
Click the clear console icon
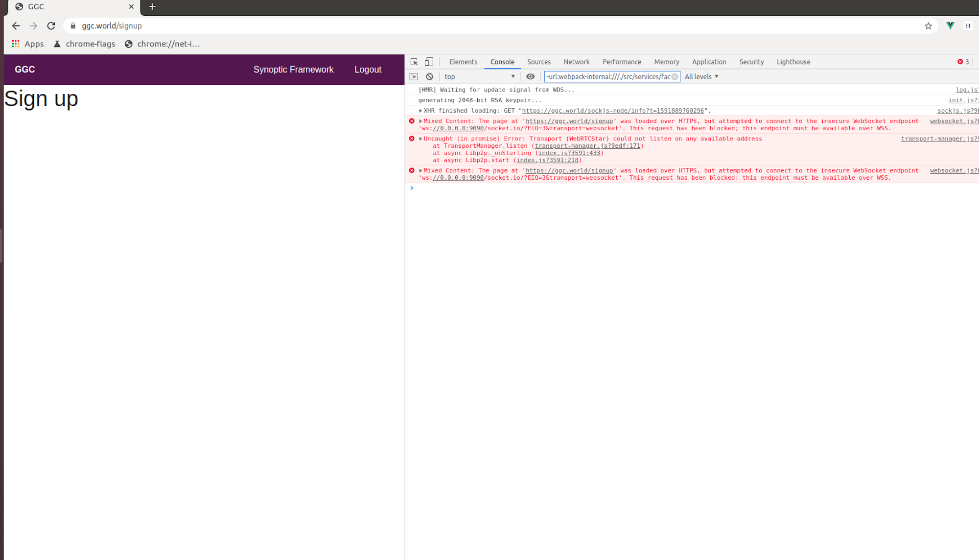[x=429, y=76]
